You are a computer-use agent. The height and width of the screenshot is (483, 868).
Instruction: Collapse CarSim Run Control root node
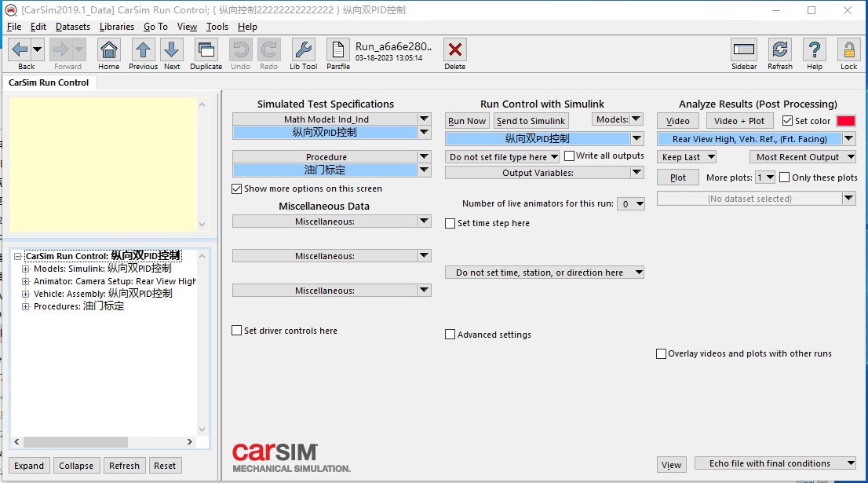click(x=18, y=256)
